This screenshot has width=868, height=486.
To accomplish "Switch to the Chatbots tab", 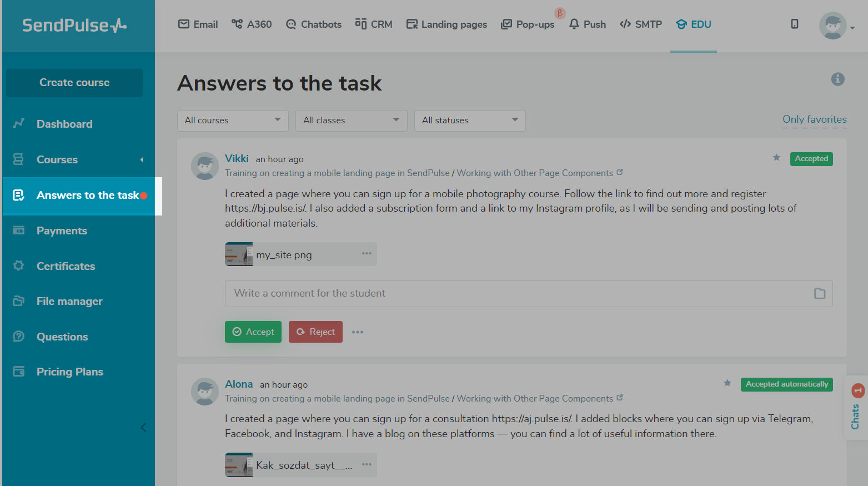I will tap(314, 24).
